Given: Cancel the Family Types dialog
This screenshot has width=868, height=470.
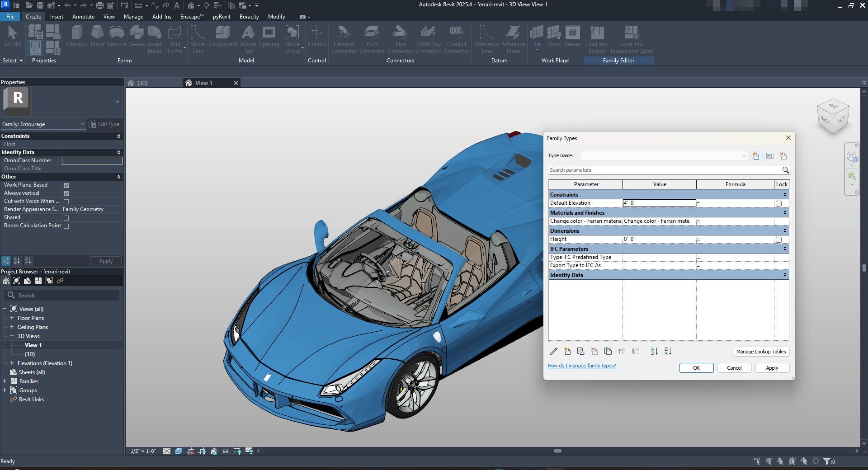Looking at the screenshot, I should pos(734,368).
